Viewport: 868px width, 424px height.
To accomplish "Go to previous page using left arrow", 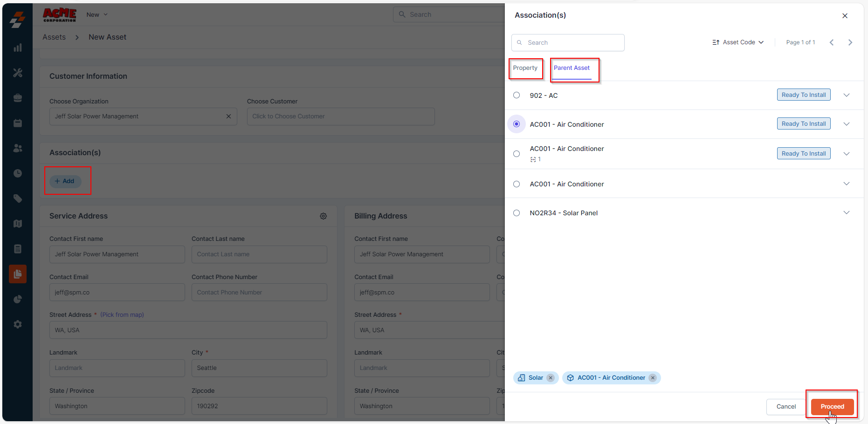I will click(x=831, y=42).
